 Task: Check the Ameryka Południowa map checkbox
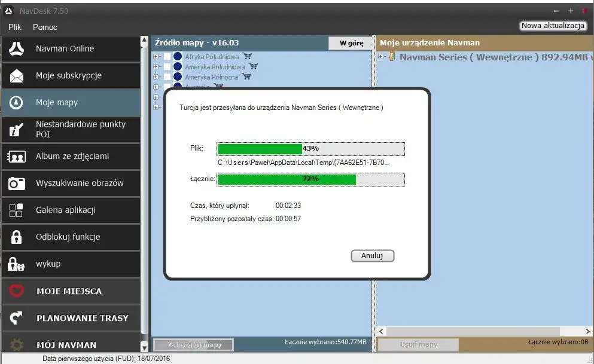pyautogui.click(x=167, y=67)
